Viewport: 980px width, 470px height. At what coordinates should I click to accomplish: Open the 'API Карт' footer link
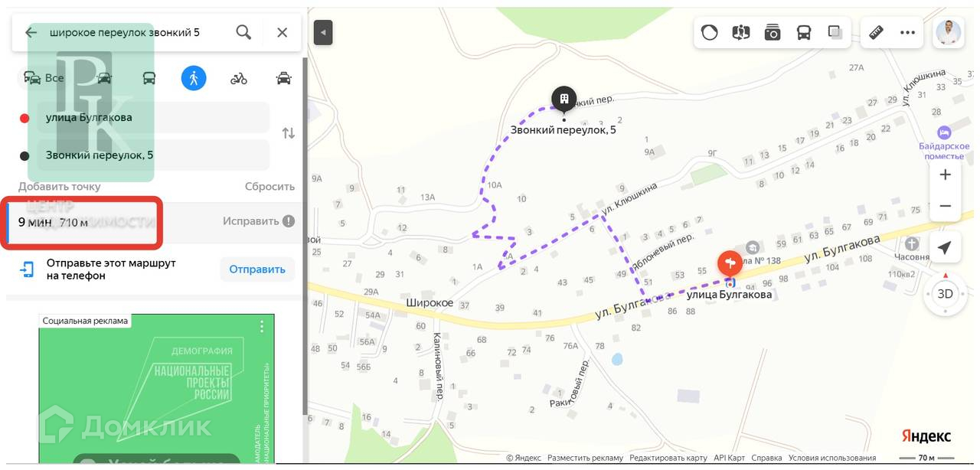click(x=729, y=458)
